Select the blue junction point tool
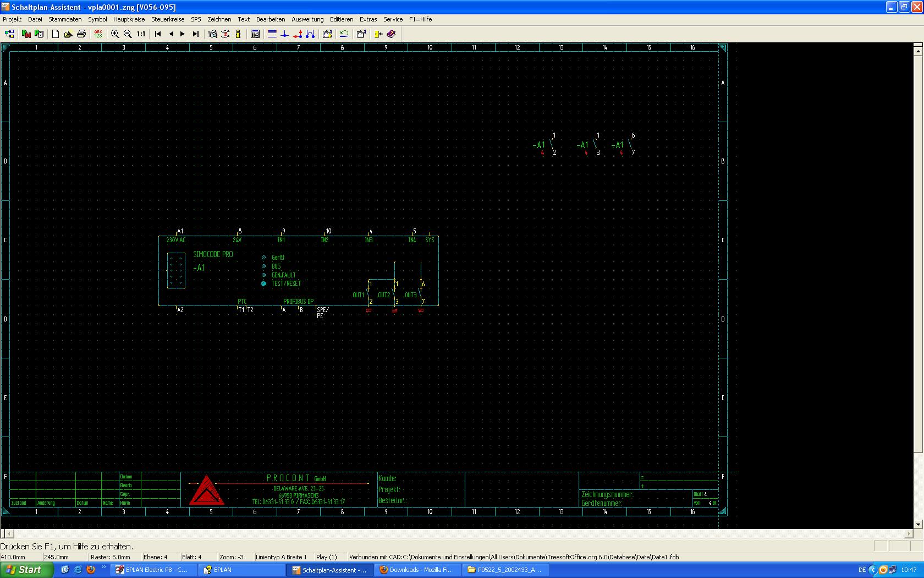This screenshot has height=578, width=924. (285, 34)
